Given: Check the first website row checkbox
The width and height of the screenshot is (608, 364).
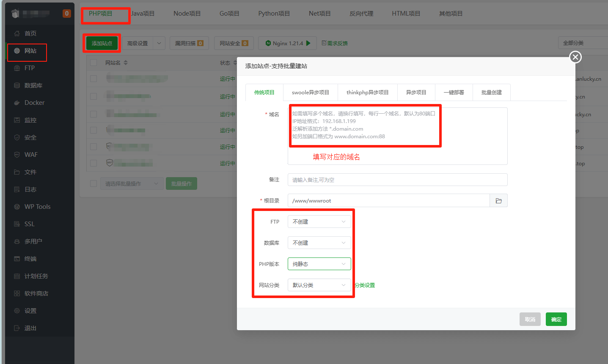Looking at the screenshot, I should [x=94, y=79].
